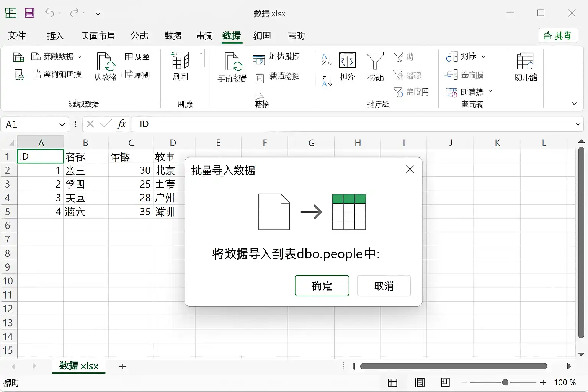The width and height of the screenshot is (588, 392).
Task: Expand the Name Box dropdown arrow
Action: coord(62,124)
